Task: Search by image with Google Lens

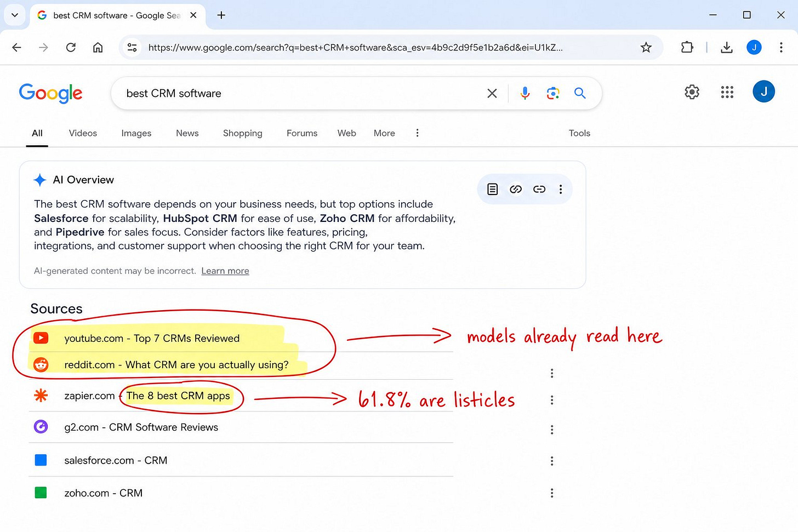Action: (553, 94)
